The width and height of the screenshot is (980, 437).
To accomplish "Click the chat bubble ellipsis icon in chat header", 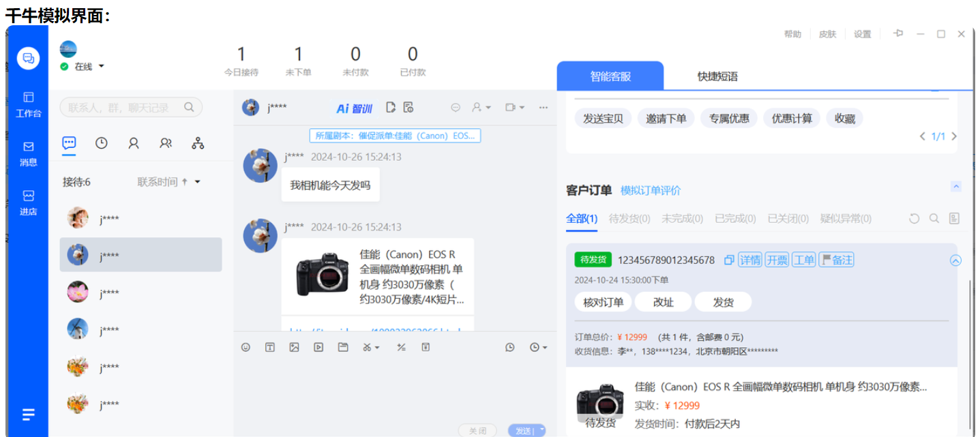I will pyautogui.click(x=456, y=107).
